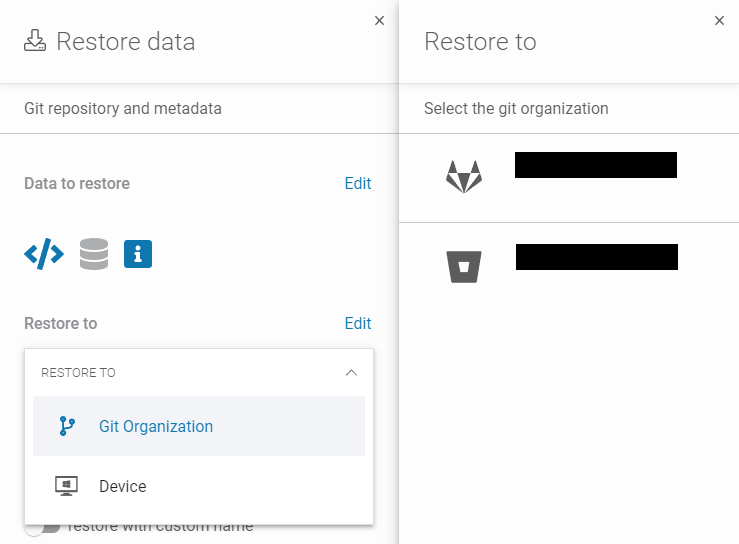Toggle restore with custom name switch
739x544 pixels.
[41, 526]
